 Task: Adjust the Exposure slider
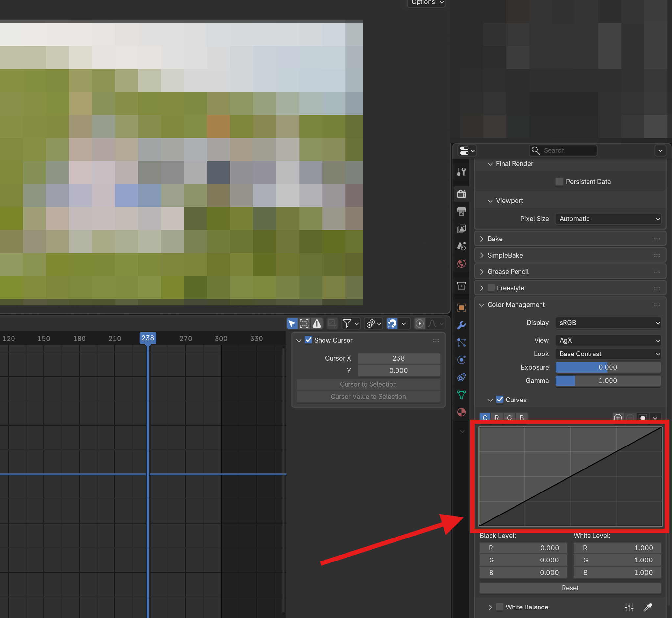(x=608, y=367)
